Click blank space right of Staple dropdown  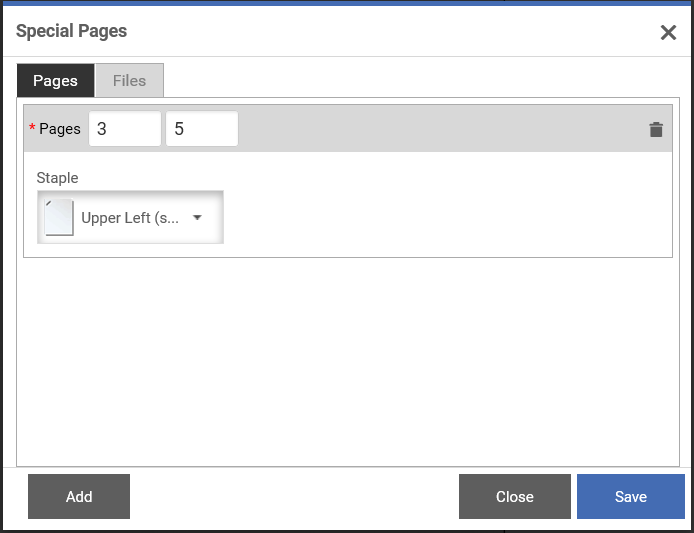click(x=447, y=217)
